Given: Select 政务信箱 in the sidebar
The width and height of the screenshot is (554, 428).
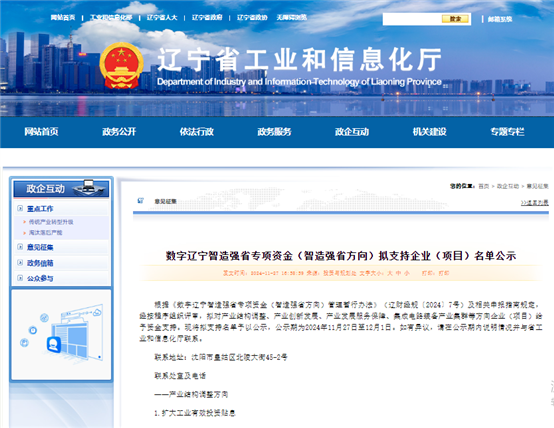Looking at the screenshot, I should tap(40, 263).
